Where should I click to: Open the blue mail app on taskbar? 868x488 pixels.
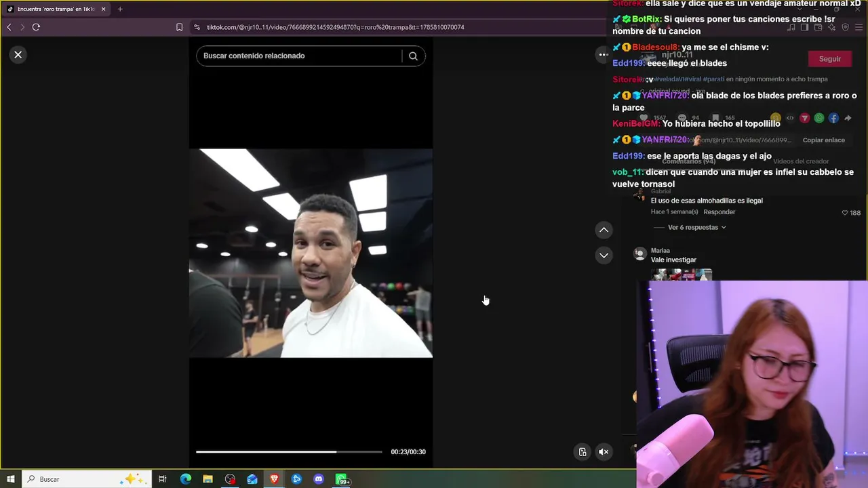coord(252,479)
